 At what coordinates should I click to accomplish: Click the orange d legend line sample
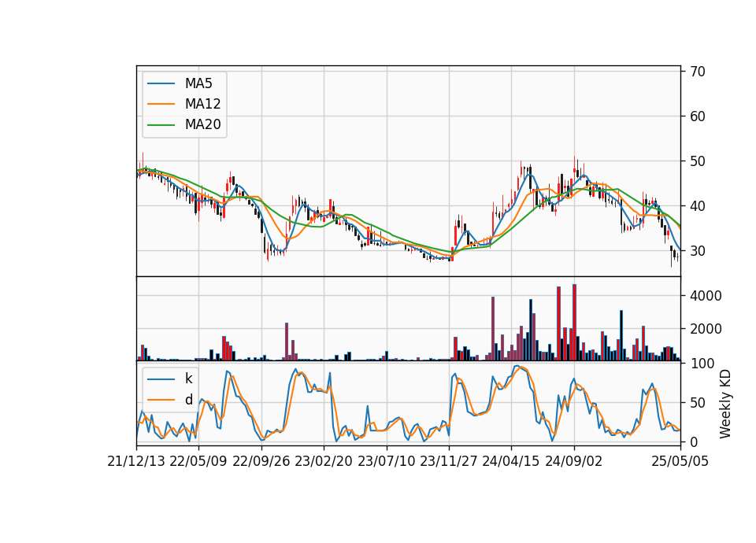161,400
